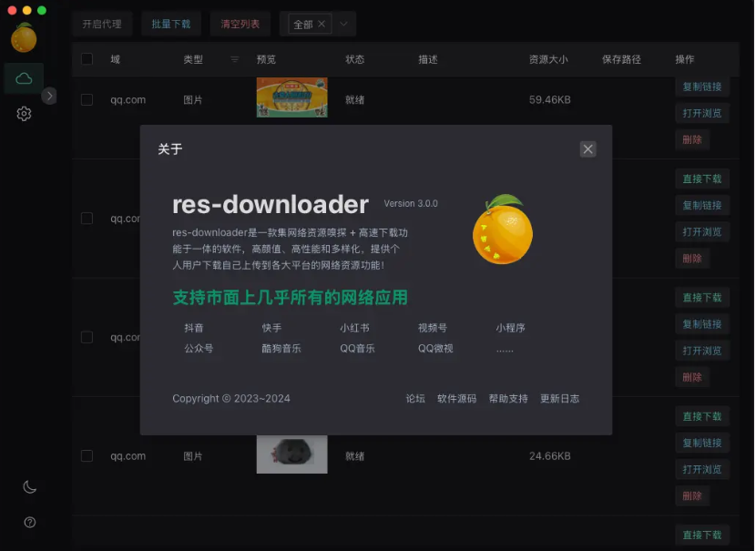Click the 视频号 platform label

pyautogui.click(x=433, y=328)
